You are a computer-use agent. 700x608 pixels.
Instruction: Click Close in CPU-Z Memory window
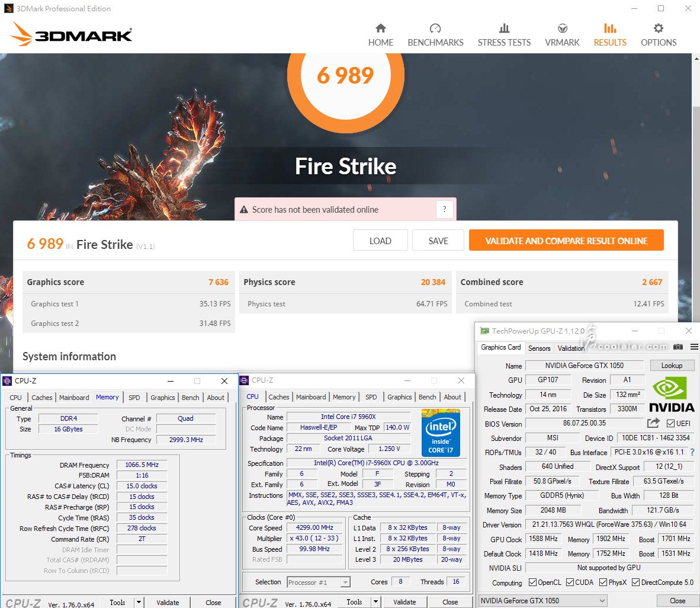click(x=213, y=602)
